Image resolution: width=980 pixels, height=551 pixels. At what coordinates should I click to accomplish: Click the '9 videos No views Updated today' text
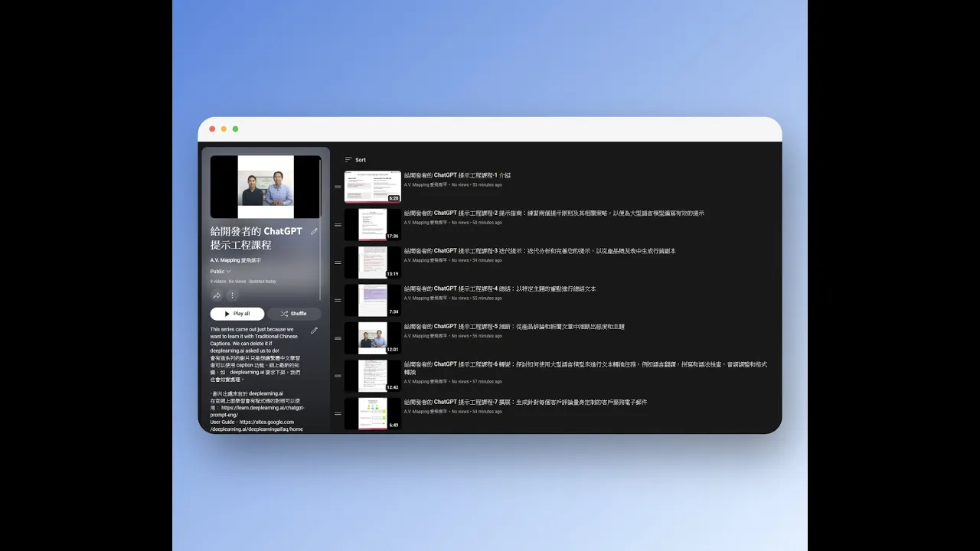[243, 282]
